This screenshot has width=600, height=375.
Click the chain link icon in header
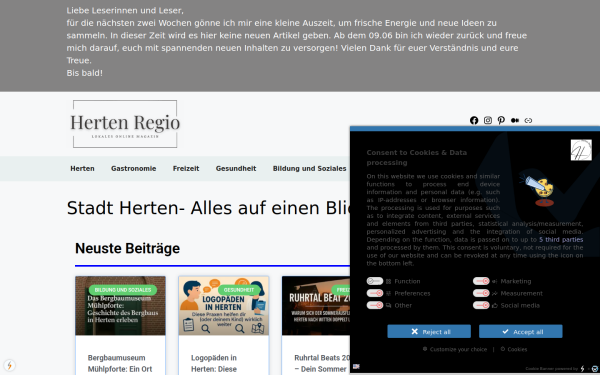click(528, 121)
